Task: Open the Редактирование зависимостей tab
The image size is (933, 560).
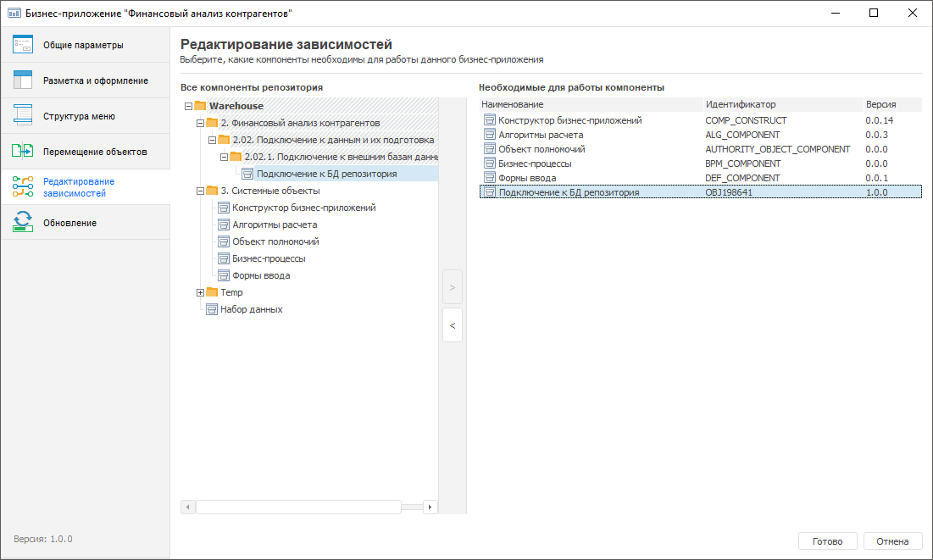Action: tap(79, 187)
